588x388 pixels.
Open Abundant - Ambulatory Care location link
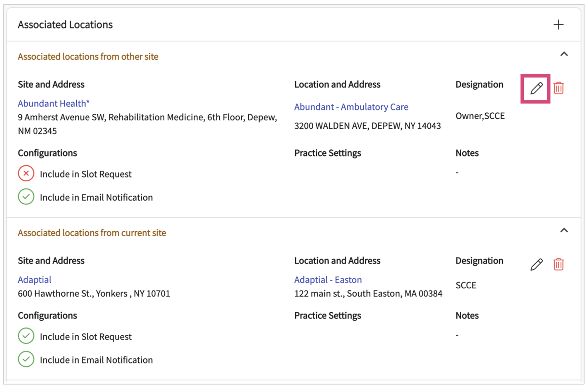pos(351,107)
